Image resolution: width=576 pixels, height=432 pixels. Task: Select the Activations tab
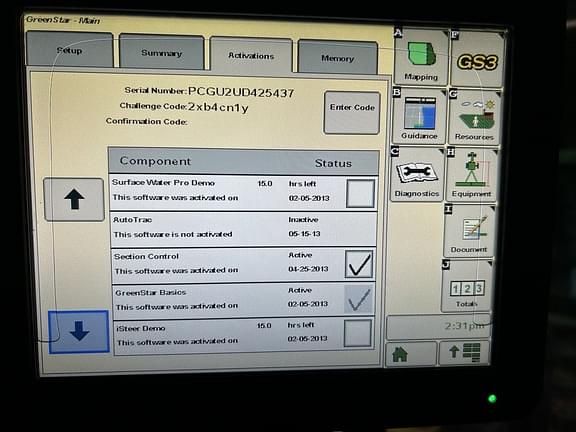(x=251, y=55)
